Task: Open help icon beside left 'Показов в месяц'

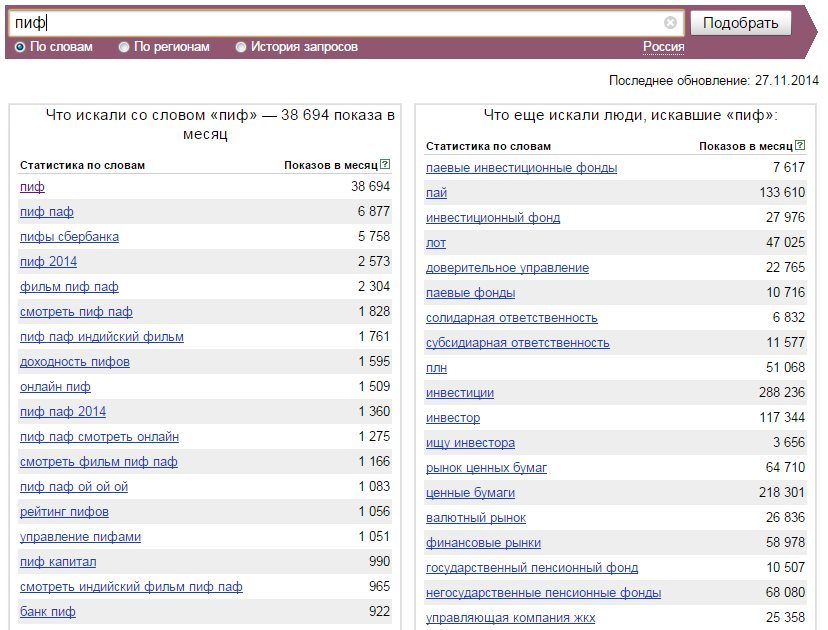Action: pos(385,164)
